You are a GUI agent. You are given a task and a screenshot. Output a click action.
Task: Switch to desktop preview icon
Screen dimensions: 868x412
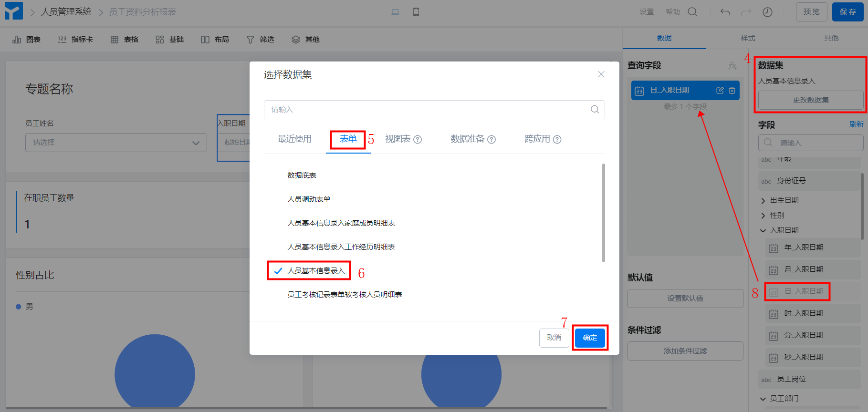[x=395, y=12]
